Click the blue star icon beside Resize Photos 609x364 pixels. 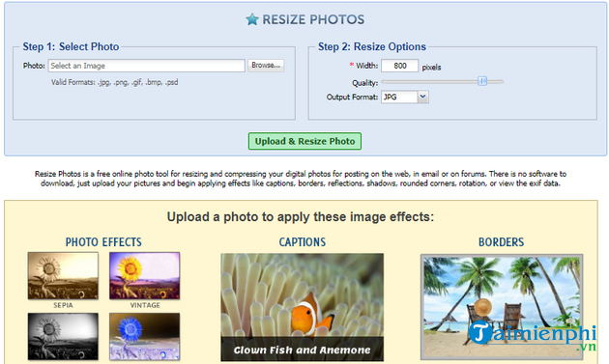252,19
